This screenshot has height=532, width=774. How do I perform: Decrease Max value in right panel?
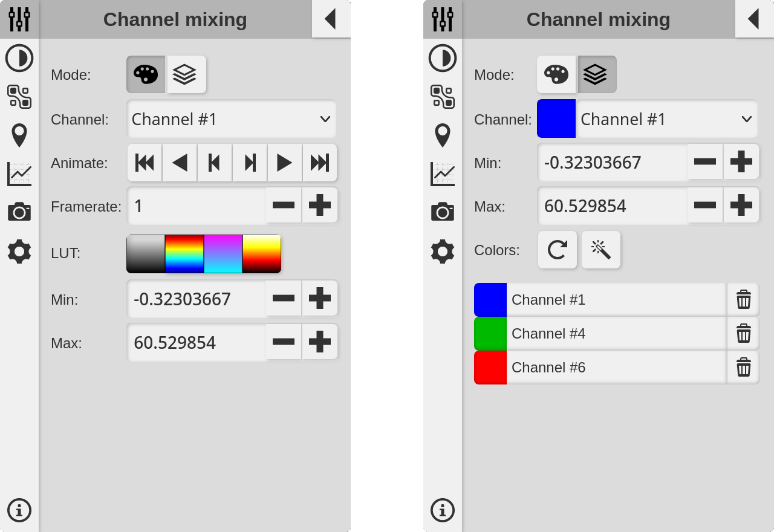[705, 206]
